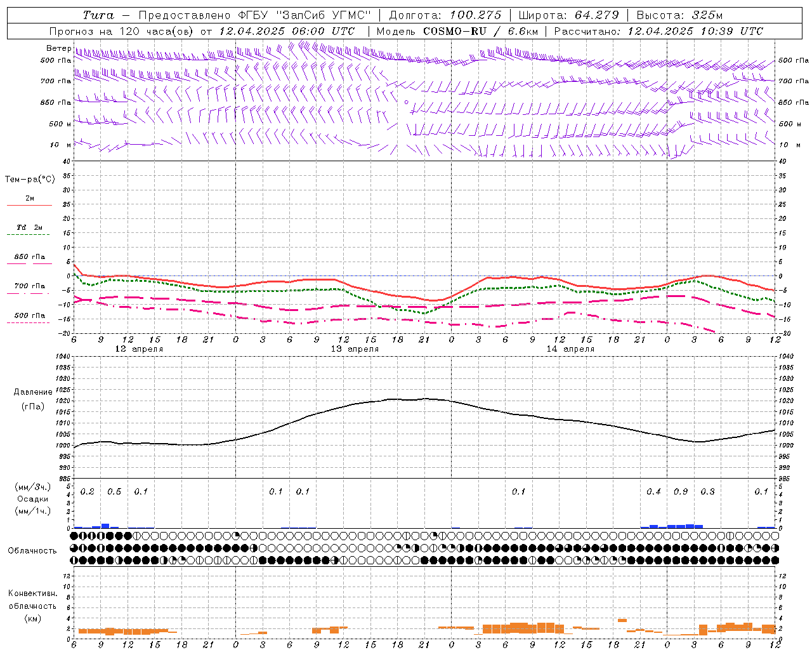
Task: Select the "Облачность" cloud cover label
Action: pyautogui.click(x=32, y=551)
